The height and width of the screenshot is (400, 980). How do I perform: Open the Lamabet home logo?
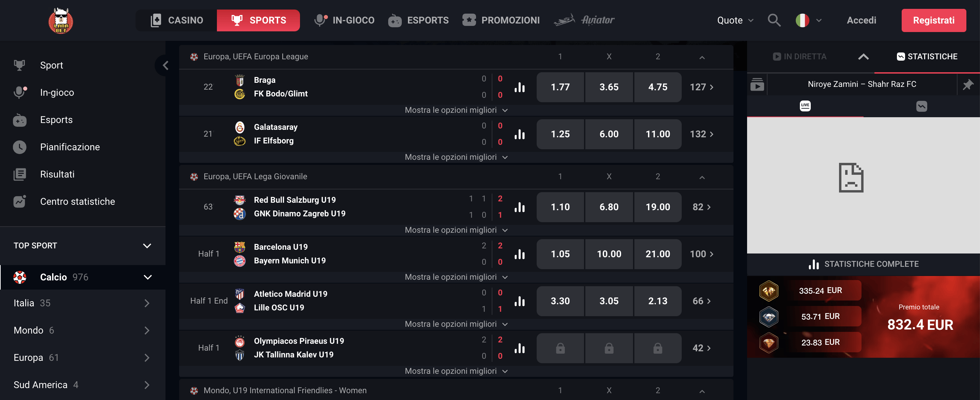tap(61, 20)
